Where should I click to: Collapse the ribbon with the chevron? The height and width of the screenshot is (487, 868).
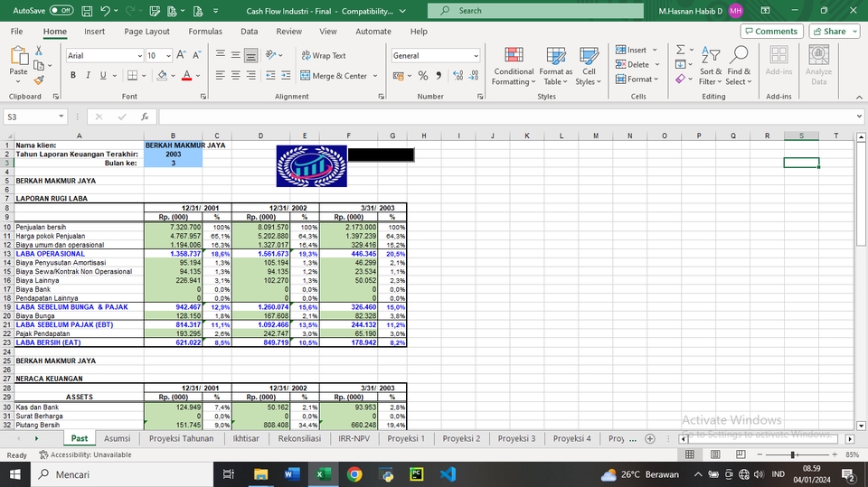point(859,97)
